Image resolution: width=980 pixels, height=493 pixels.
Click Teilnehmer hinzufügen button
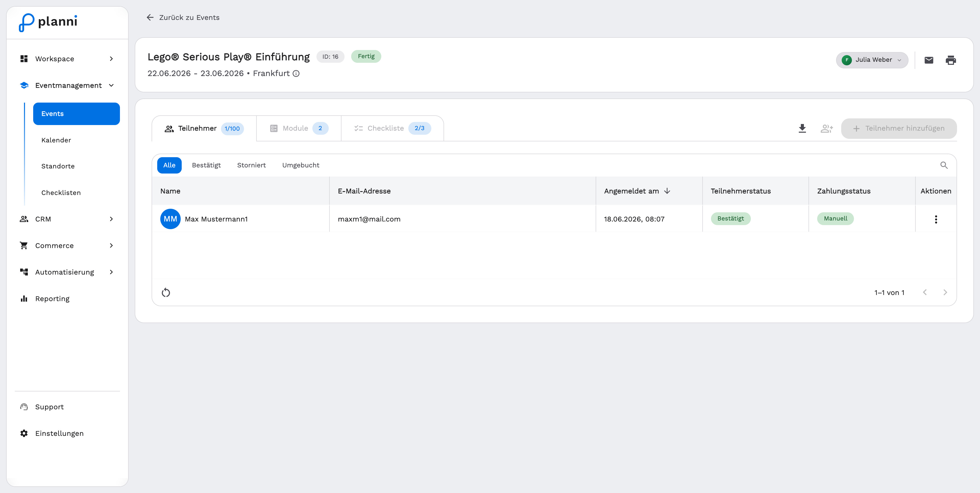pos(899,129)
